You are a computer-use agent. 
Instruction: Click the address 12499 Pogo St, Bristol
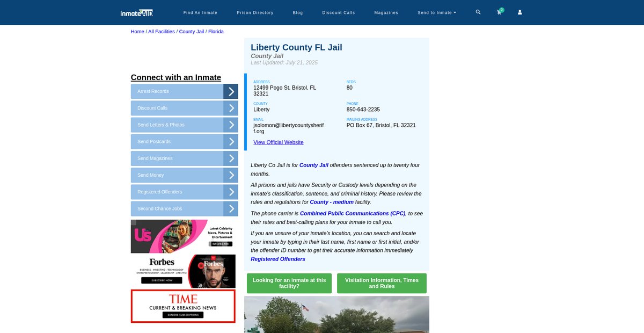(x=285, y=91)
